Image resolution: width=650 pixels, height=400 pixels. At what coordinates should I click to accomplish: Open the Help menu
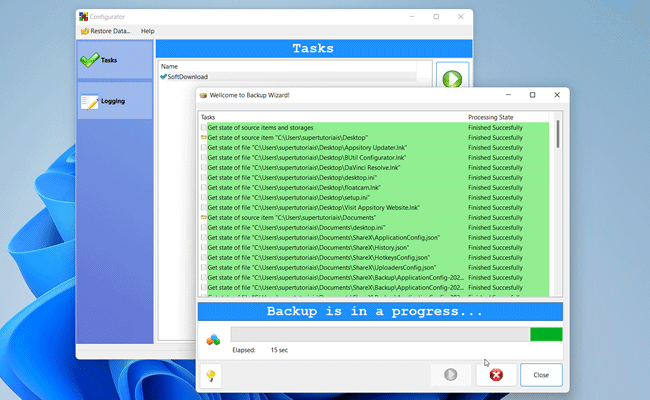click(148, 31)
